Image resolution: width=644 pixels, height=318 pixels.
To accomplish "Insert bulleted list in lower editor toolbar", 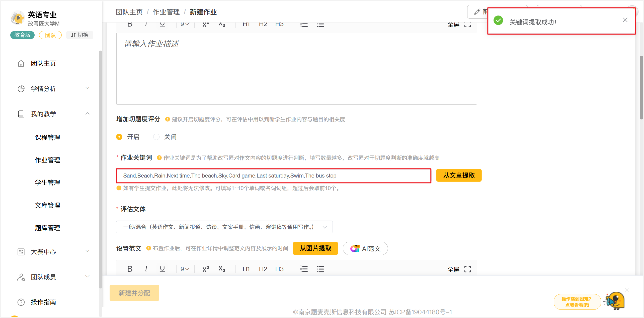I will [320, 269].
